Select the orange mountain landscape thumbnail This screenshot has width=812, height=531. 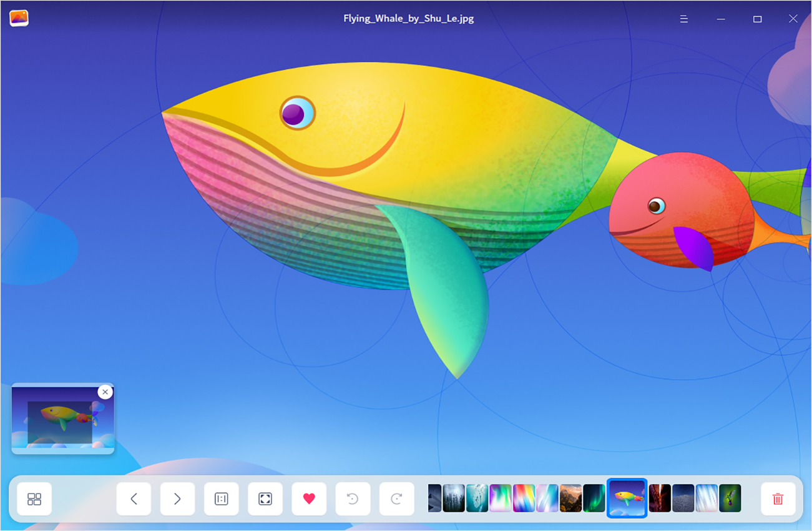tap(570, 499)
